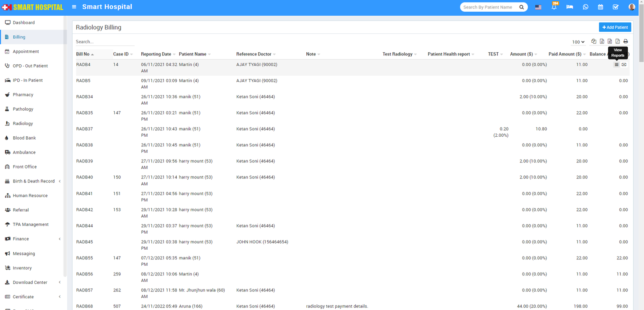The image size is (644, 310).
Task: Toggle the sidebar hamburger menu
Action: coord(74,7)
